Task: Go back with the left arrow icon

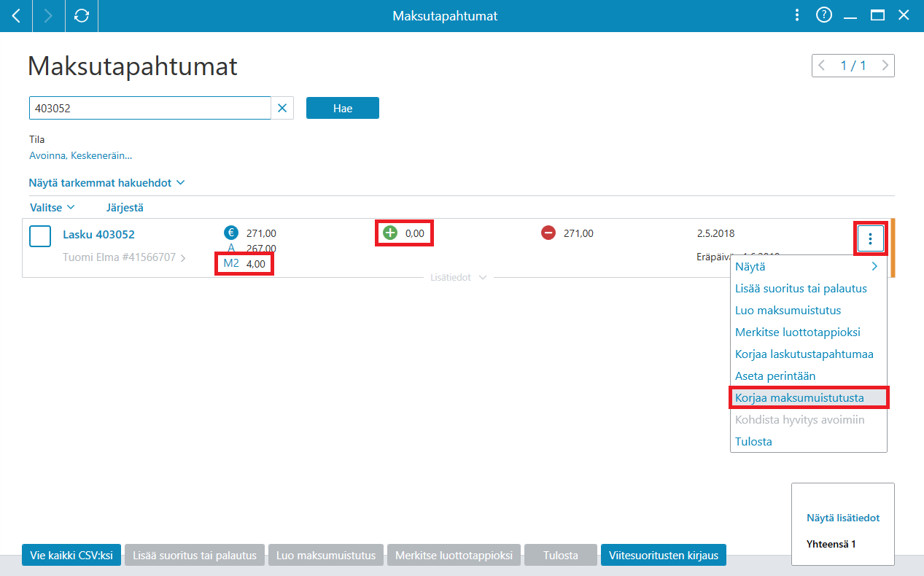Action: tap(16, 15)
